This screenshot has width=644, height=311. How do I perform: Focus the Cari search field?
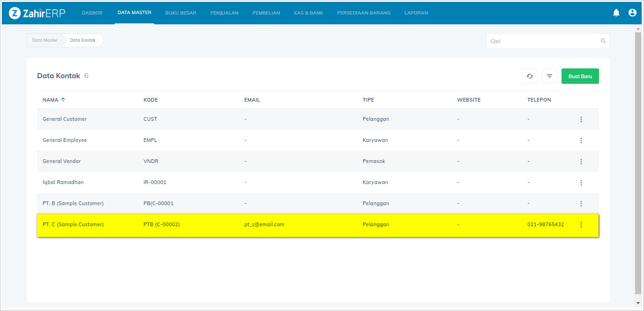[544, 41]
